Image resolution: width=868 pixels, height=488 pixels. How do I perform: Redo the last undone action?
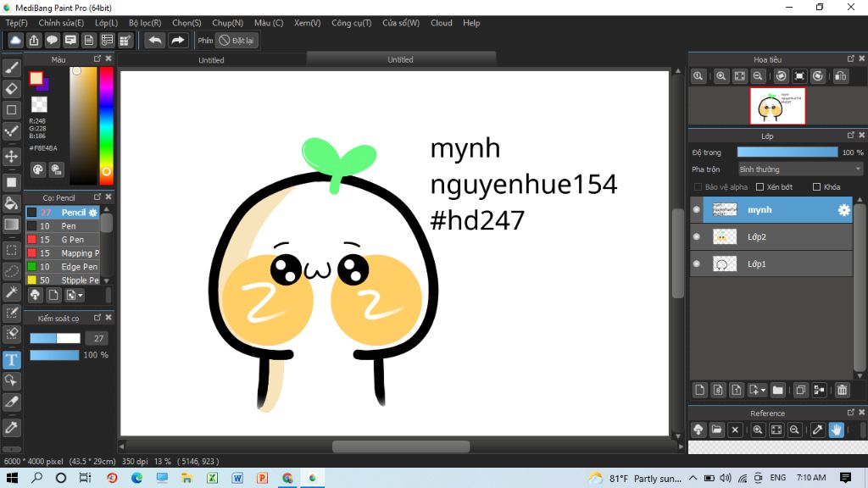178,41
